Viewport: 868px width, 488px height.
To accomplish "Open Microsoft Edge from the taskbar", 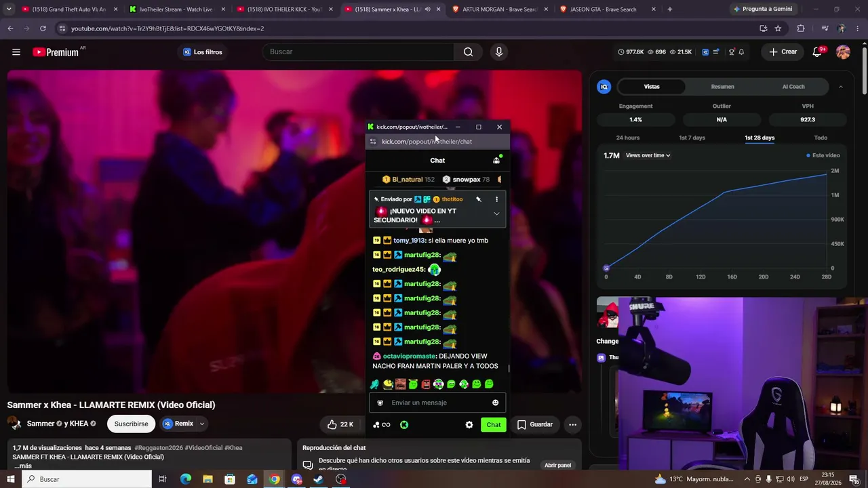I will [x=186, y=479].
